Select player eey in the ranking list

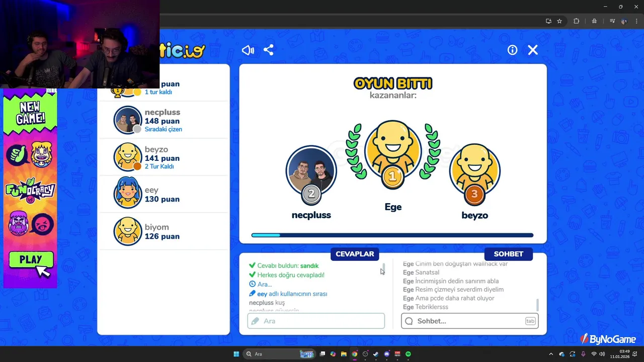(x=164, y=194)
